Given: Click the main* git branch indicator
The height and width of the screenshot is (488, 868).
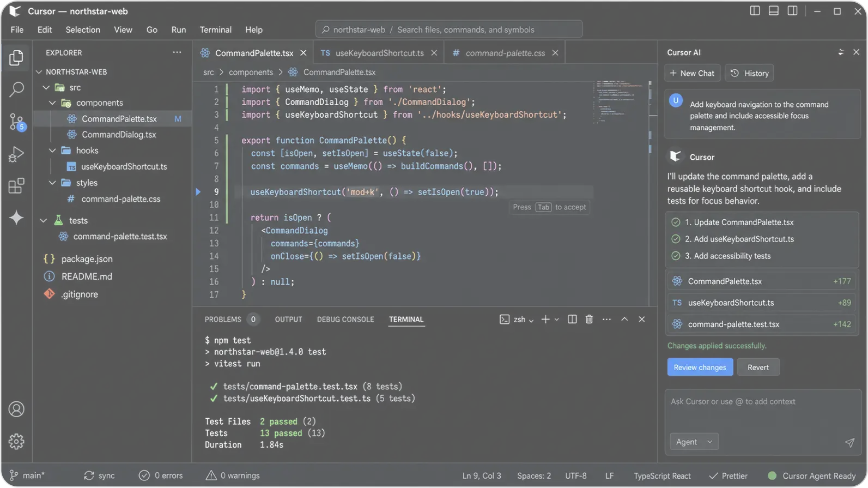Looking at the screenshot, I should tap(27, 475).
